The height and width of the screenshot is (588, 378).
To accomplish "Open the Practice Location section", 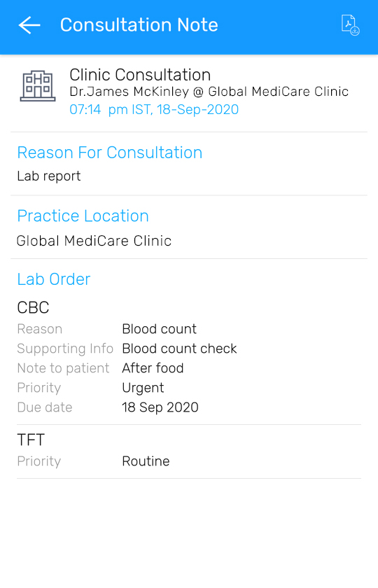I will pos(83,216).
